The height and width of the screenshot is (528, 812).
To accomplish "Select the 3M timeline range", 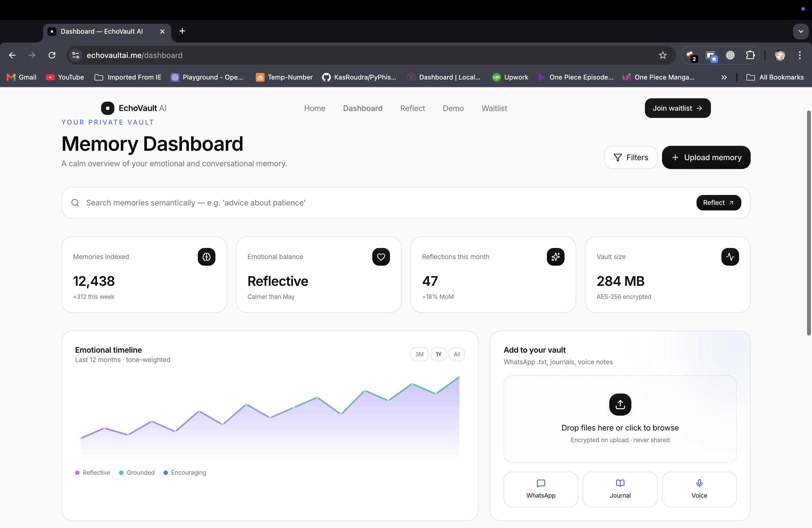I will [x=419, y=354].
